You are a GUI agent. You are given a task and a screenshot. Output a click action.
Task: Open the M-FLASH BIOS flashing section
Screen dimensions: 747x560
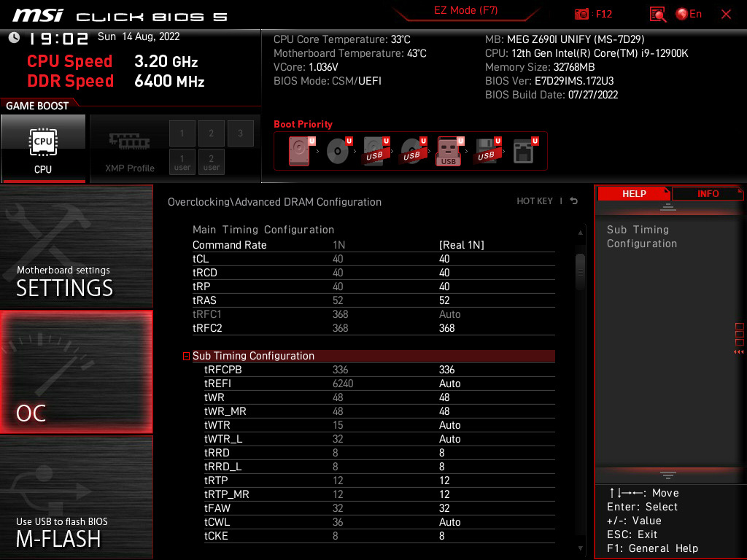pos(76,497)
